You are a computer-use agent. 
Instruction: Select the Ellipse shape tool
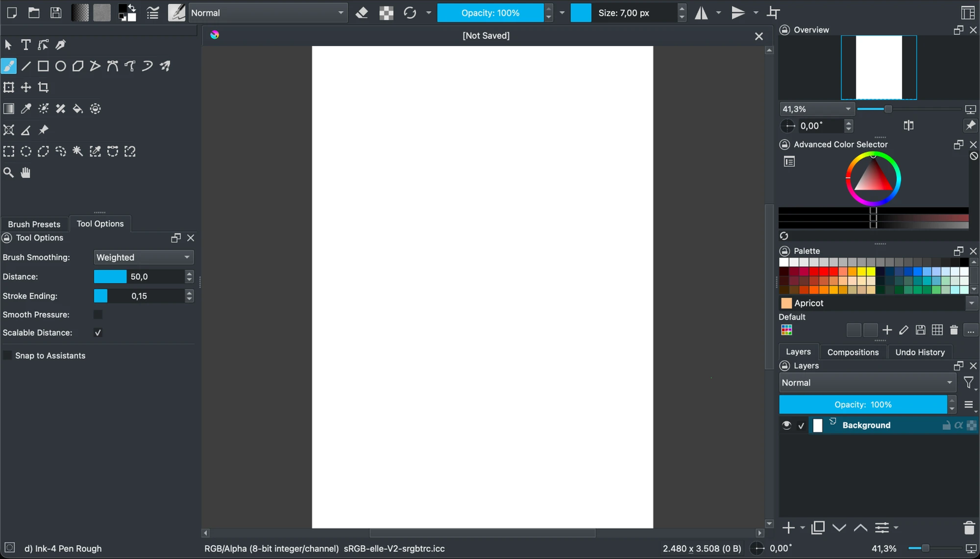point(61,66)
